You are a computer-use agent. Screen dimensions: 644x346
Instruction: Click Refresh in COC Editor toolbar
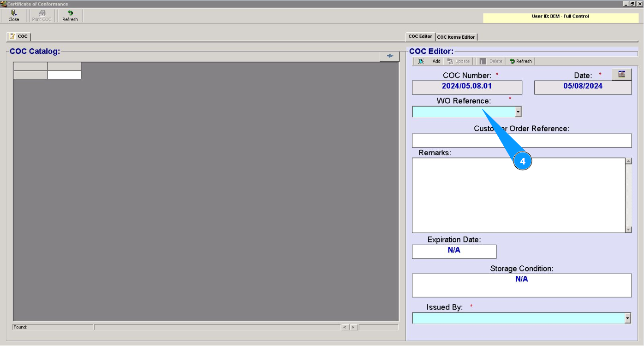pos(520,61)
